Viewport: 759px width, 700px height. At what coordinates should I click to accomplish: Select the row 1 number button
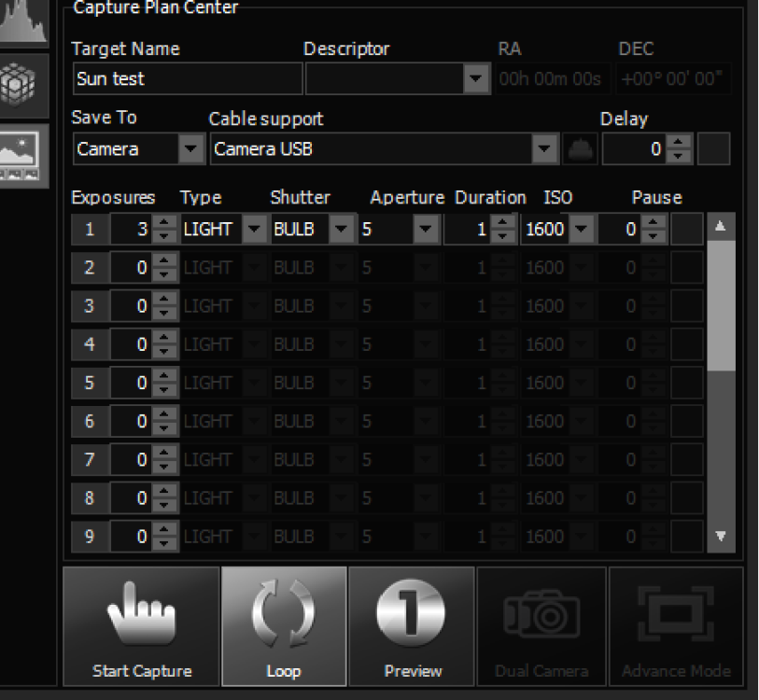pyautogui.click(x=90, y=229)
